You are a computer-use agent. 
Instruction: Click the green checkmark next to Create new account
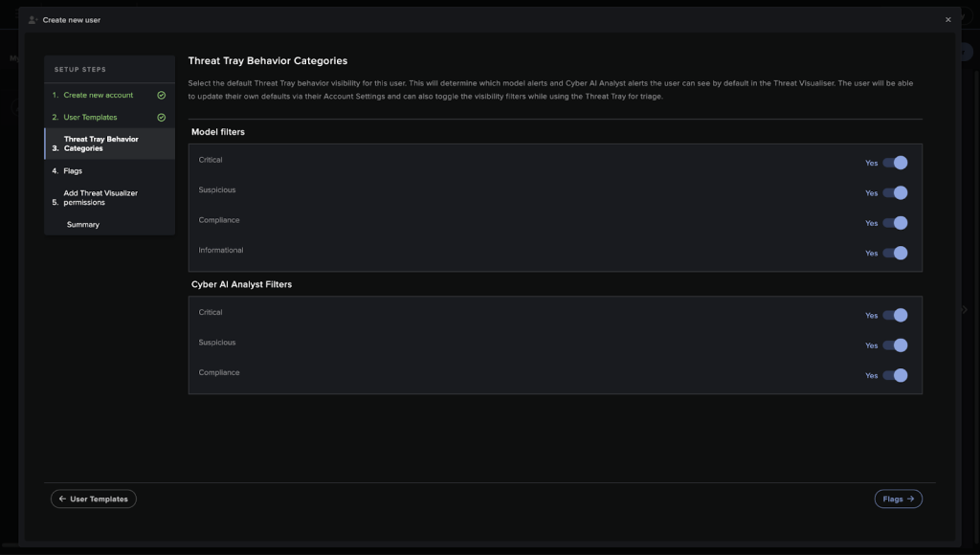point(161,95)
